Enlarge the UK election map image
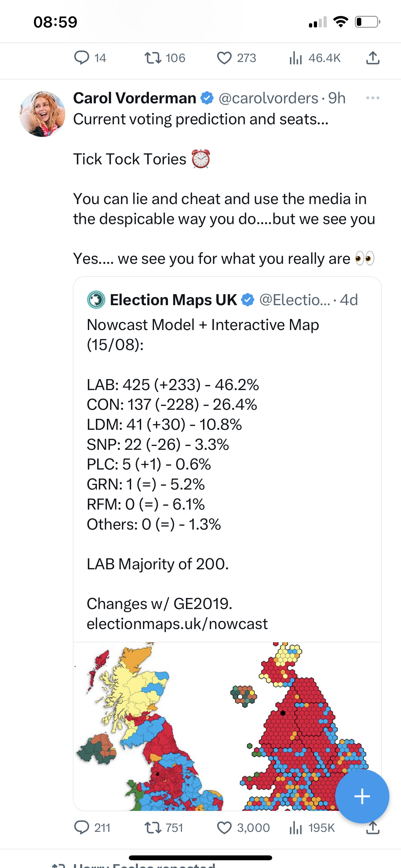The image size is (401, 868). pos(227,726)
